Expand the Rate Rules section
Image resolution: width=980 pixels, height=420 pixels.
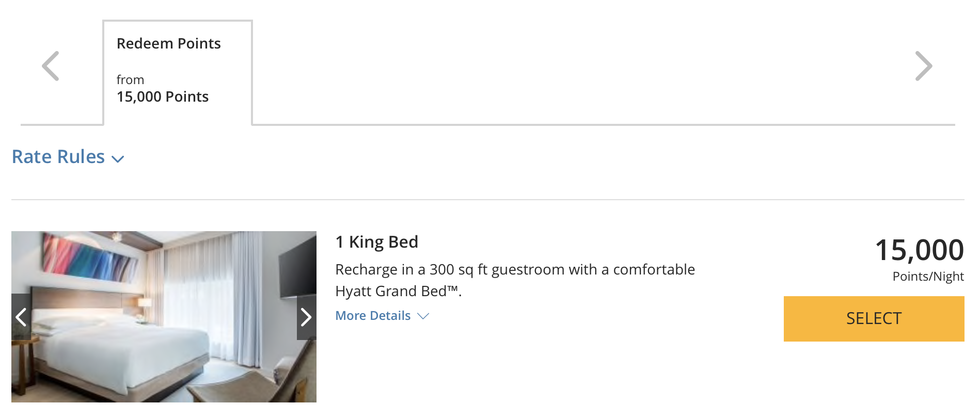(x=58, y=157)
